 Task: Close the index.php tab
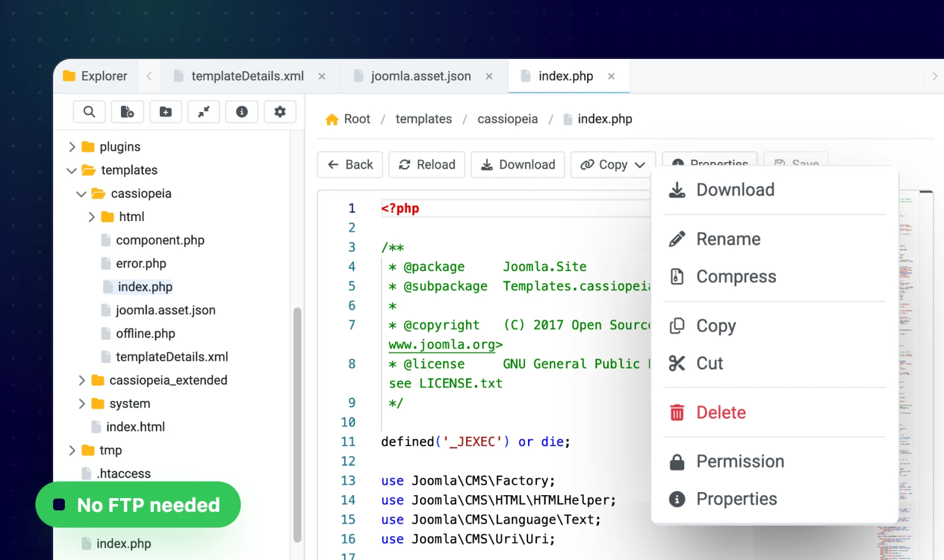[611, 76]
